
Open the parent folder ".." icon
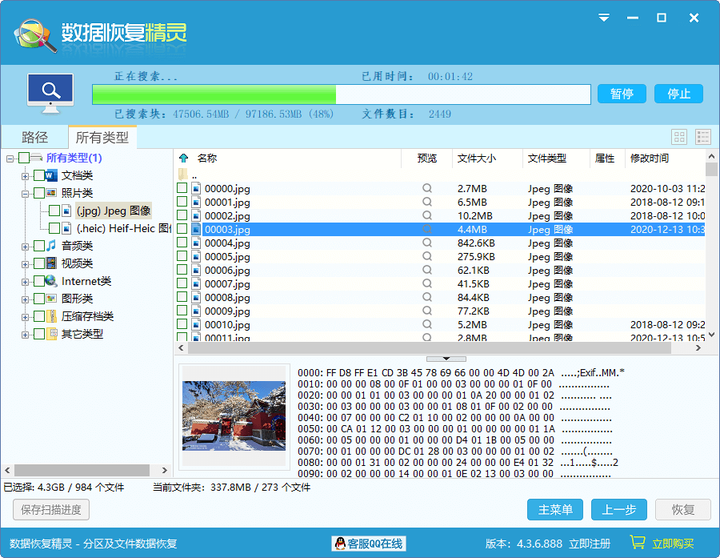click(183, 174)
